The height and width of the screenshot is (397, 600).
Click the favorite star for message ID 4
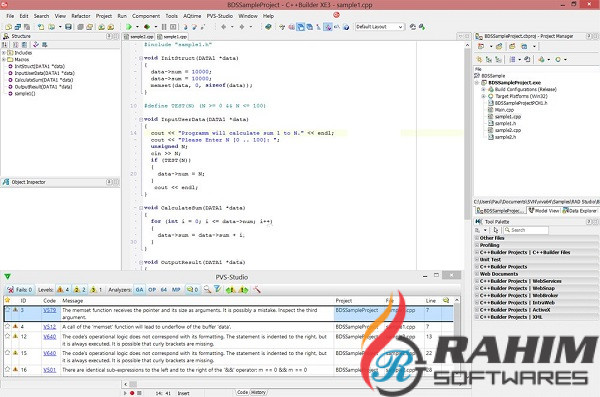click(7, 327)
